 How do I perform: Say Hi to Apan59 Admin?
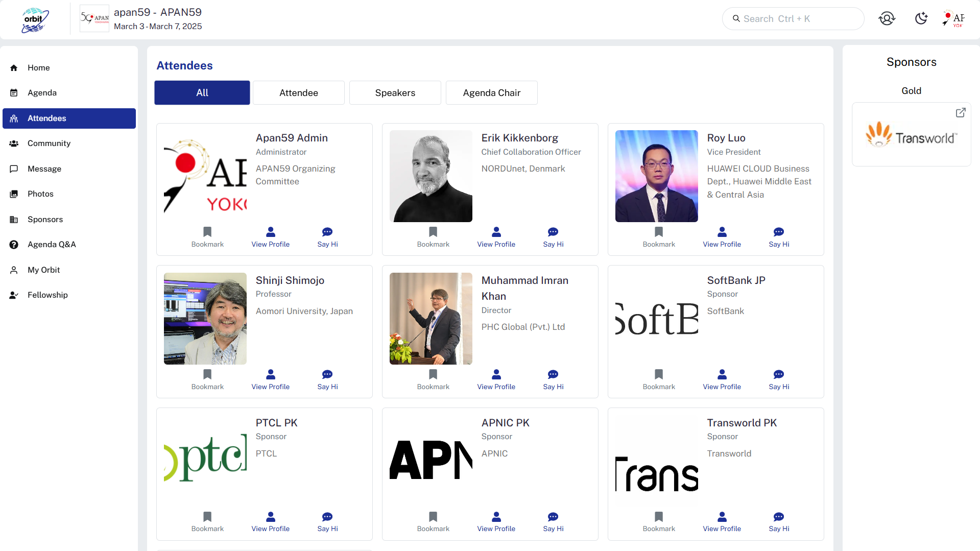click(328, 237)
